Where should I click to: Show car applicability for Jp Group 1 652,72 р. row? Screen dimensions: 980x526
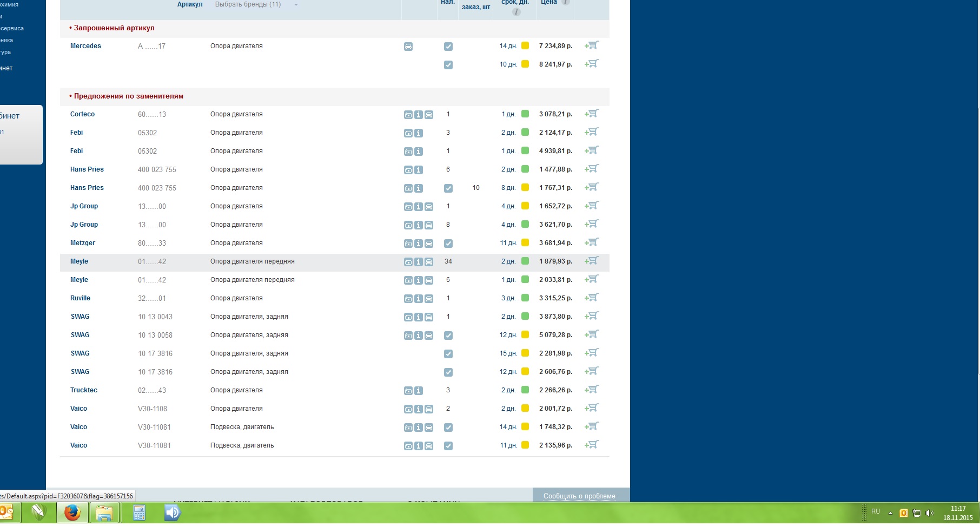(x=429, y=207)
